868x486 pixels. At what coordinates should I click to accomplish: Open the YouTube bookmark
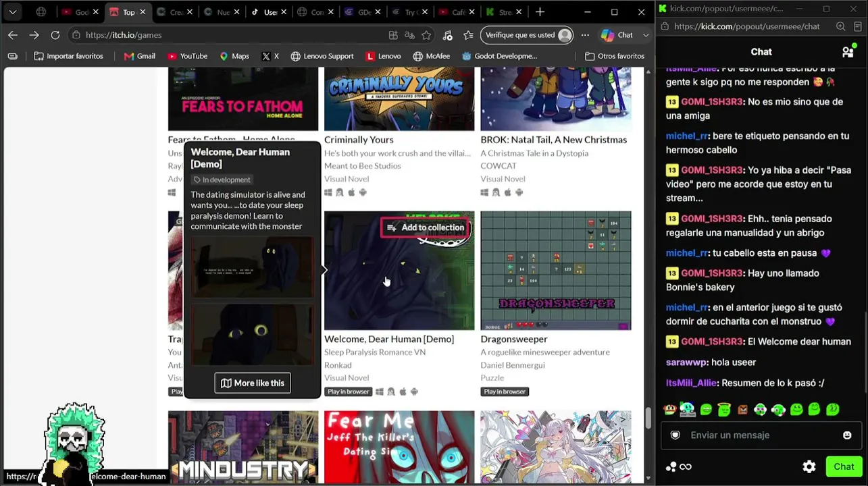[x=187, y=56]
